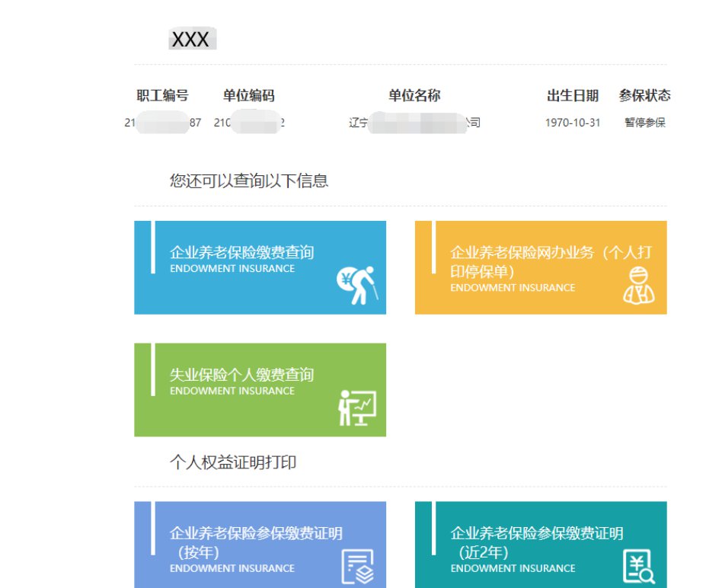Click the XXX user name at top
722x588 pixels.
190,40
